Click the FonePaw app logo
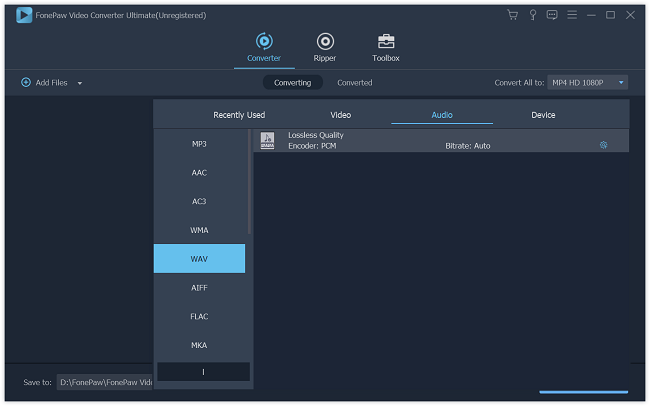The height and width of the screenshot is (406, 650). tap(24, 15)
